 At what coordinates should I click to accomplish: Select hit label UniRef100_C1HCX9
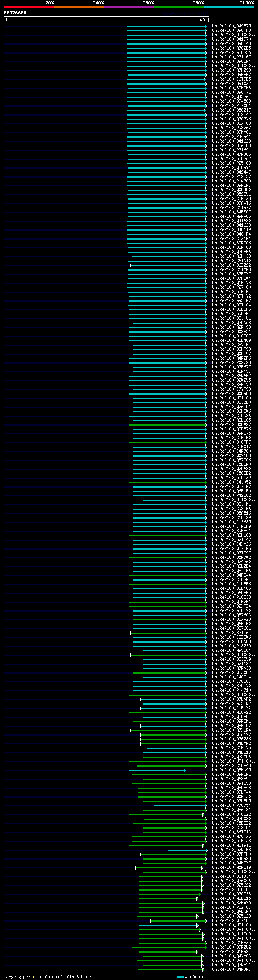click(231, 517)
